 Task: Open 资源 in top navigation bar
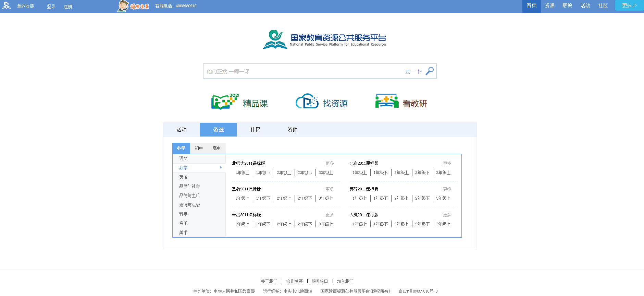[x=549, y=6]
